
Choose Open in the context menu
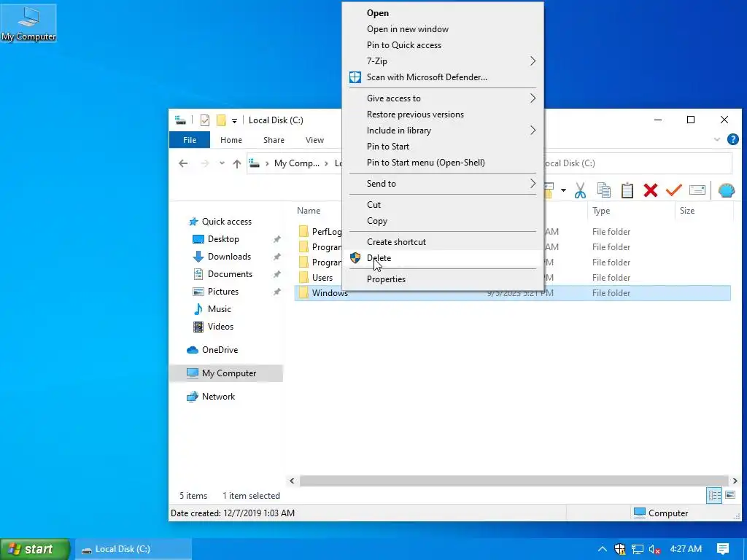[443, 13]
